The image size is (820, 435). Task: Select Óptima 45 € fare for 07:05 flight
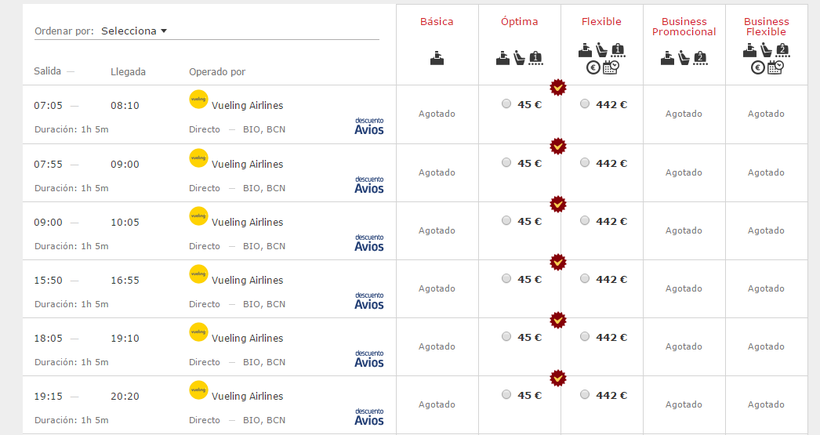point(506,104)
